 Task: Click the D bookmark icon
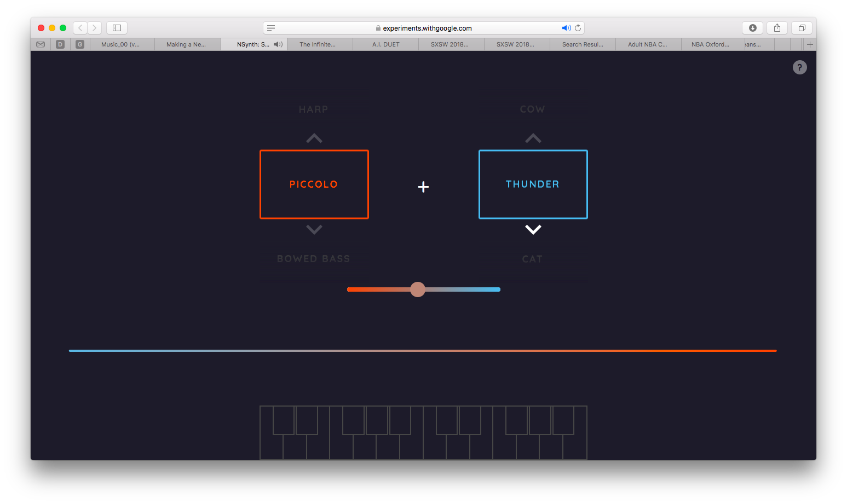click(60, 44)
